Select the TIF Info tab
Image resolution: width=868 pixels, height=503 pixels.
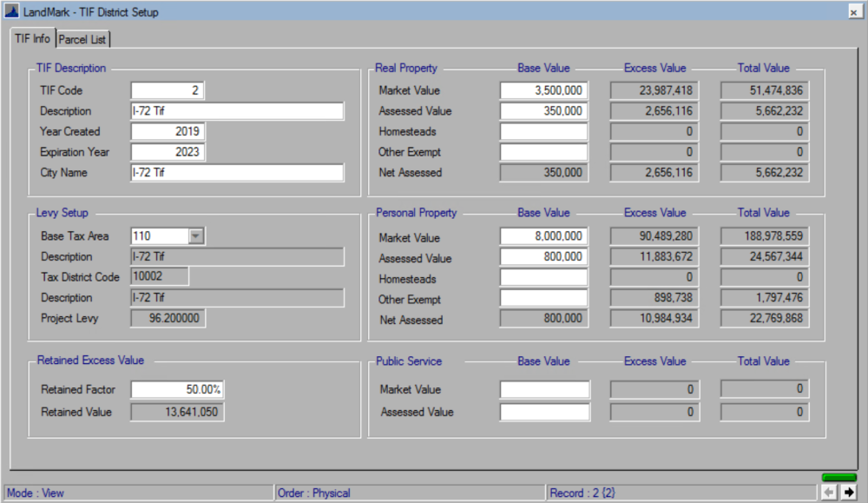(33, 39)
